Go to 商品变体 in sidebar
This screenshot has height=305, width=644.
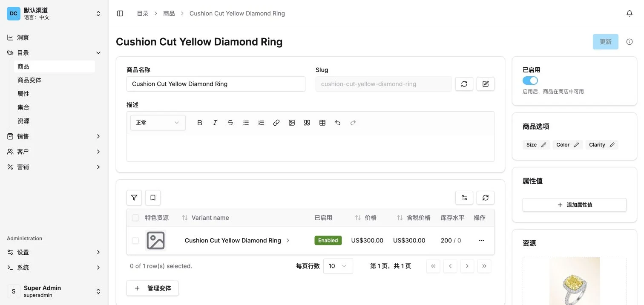pos(55,80)
